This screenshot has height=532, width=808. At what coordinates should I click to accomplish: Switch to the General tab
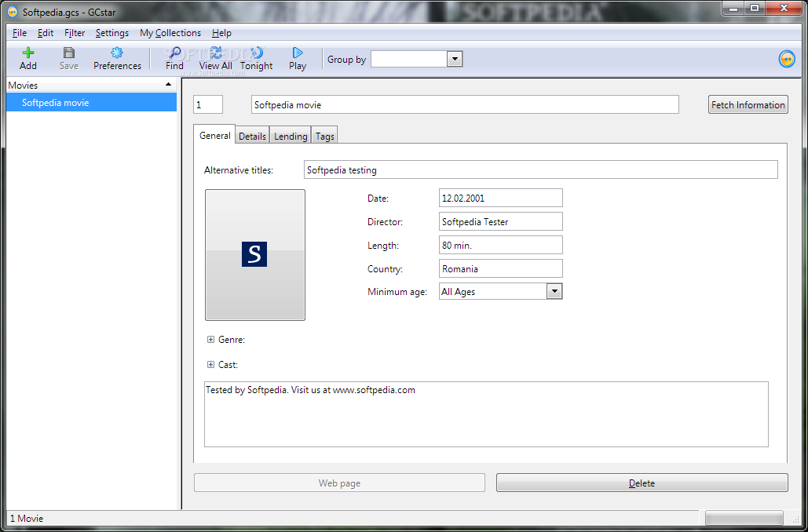[x=215, y=135]
